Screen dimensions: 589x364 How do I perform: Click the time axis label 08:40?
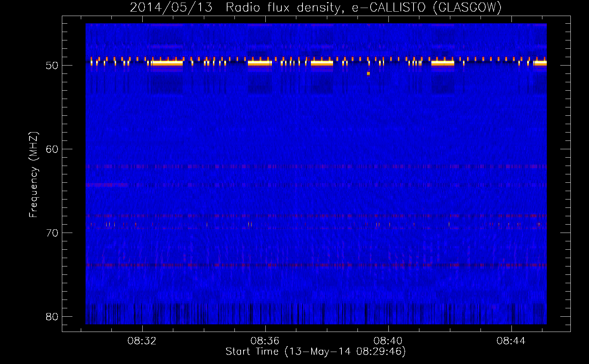pos(388,341)
